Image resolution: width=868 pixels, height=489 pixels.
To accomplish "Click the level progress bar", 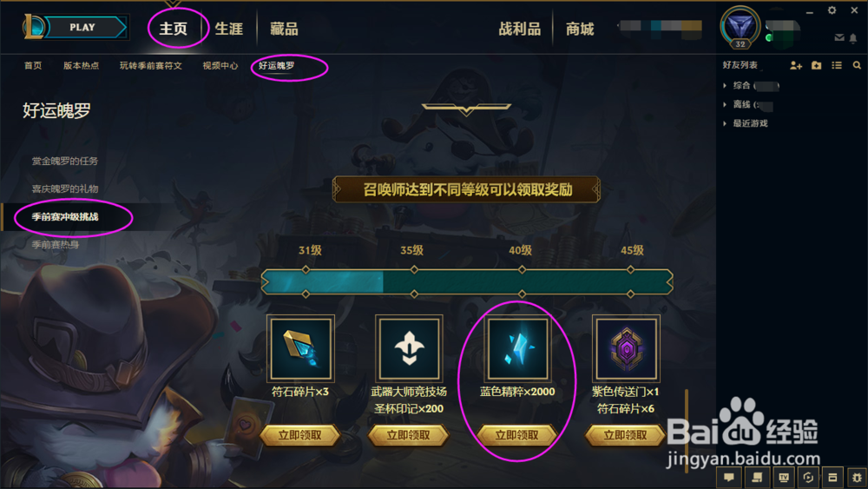I will (x=467, y=282).
